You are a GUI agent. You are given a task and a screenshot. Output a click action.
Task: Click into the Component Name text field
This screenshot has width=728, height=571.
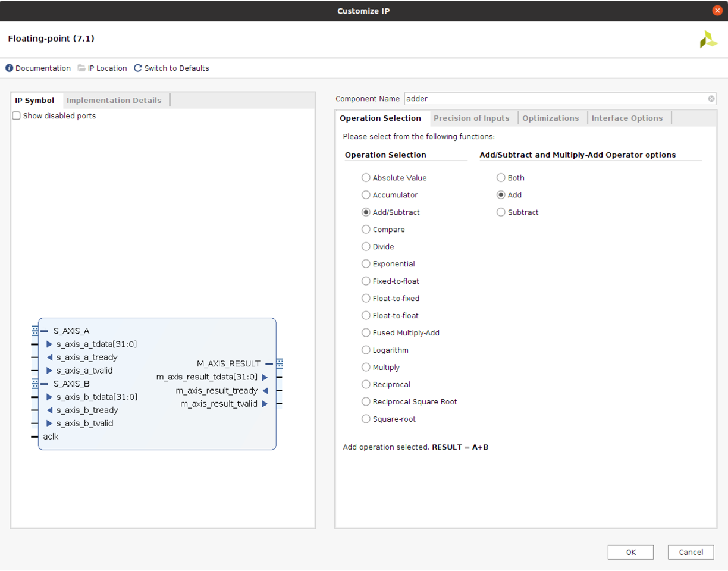tap(553, 99)
